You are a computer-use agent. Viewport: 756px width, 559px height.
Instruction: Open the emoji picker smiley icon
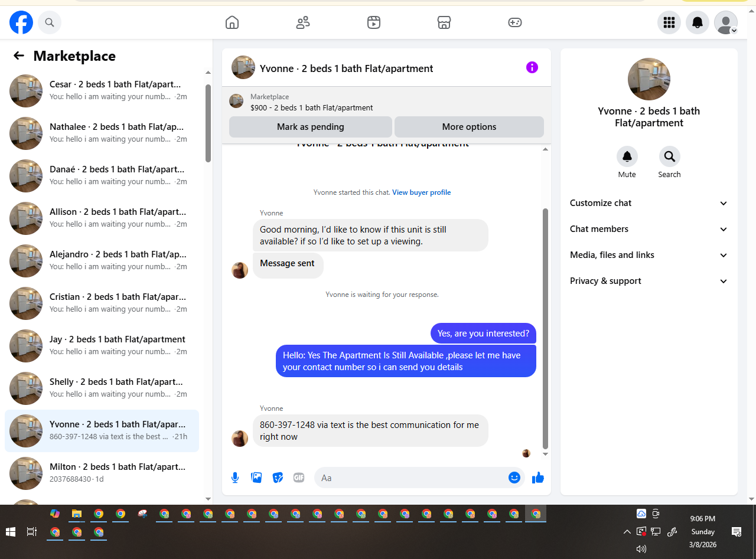(x=514, y=478)
